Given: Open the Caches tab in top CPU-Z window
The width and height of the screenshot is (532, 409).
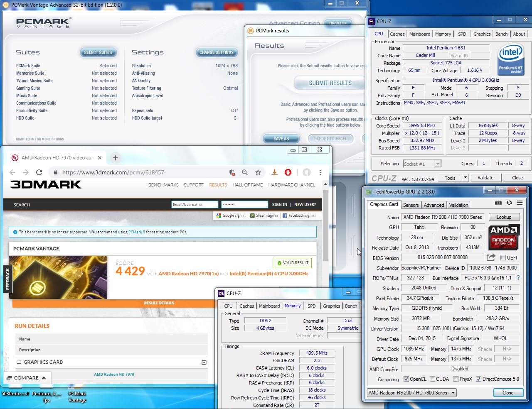Looking at the screenshot, I should 397,34.
